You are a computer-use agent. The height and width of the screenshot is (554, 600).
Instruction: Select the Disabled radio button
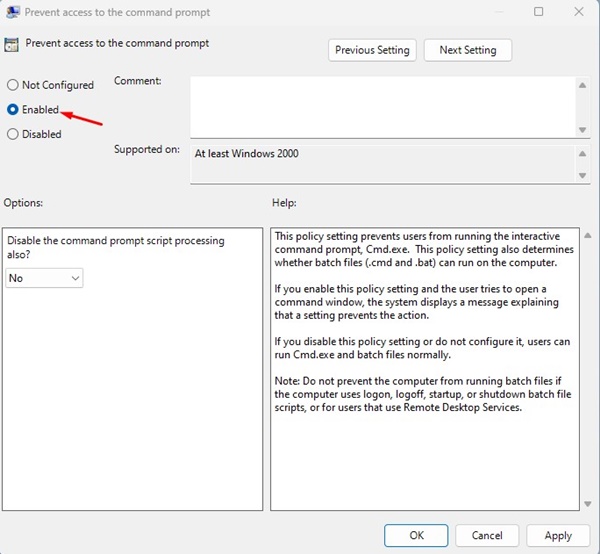[x=13, y=134]
